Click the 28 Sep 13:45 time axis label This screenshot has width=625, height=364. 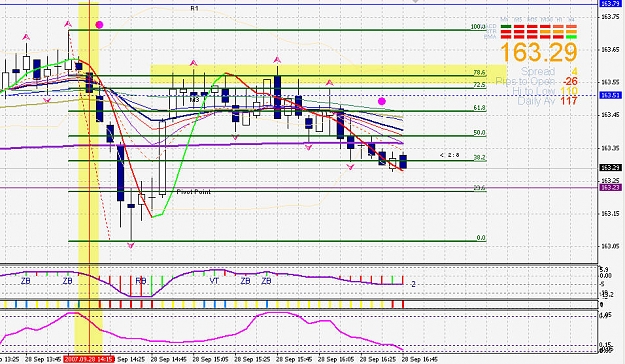coord(43,359)
